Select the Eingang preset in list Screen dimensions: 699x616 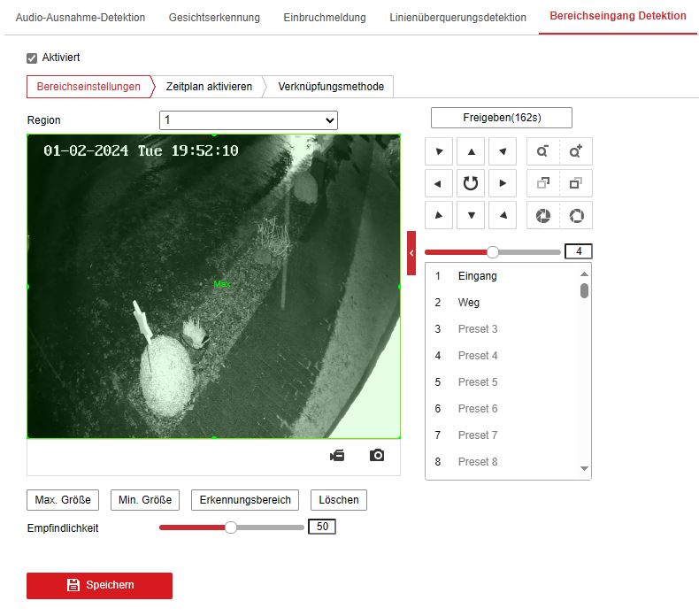coord(478,276)
